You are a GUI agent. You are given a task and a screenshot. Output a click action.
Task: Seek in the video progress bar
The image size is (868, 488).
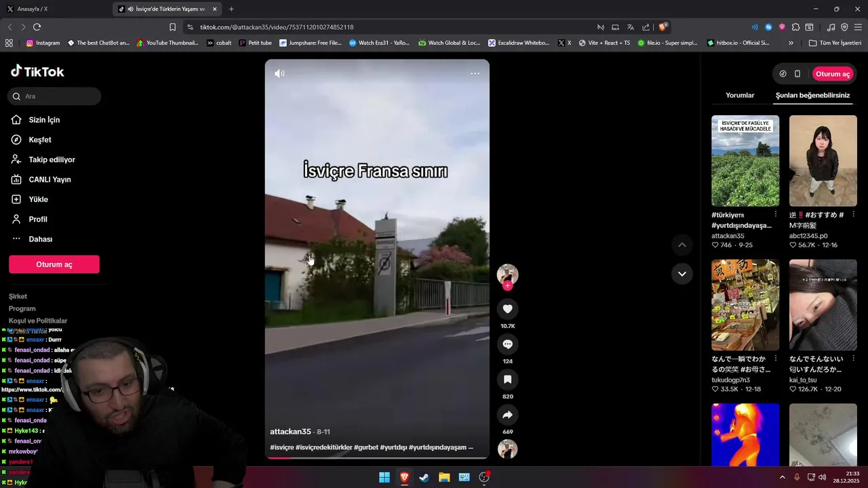point(376,457)
